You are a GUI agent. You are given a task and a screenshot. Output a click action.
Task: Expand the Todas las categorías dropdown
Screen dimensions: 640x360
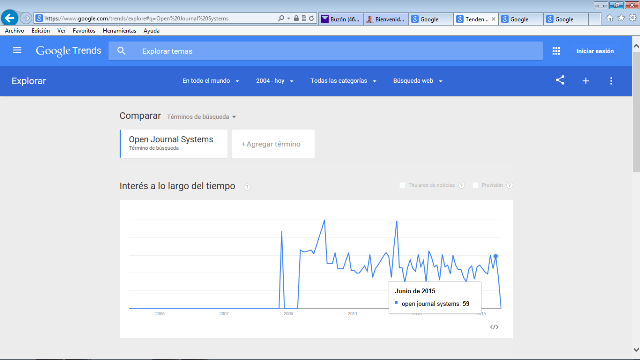pos(343,81)
